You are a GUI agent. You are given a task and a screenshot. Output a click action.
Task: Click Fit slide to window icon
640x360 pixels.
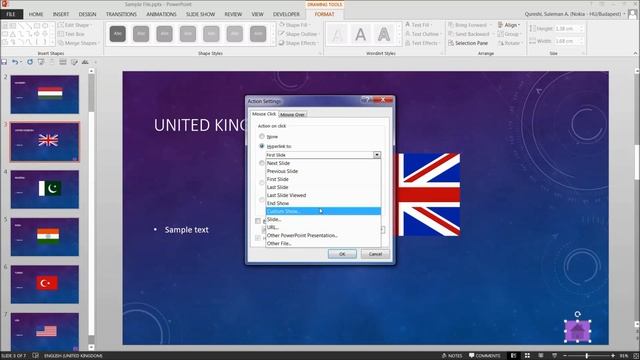pos(636,356)
